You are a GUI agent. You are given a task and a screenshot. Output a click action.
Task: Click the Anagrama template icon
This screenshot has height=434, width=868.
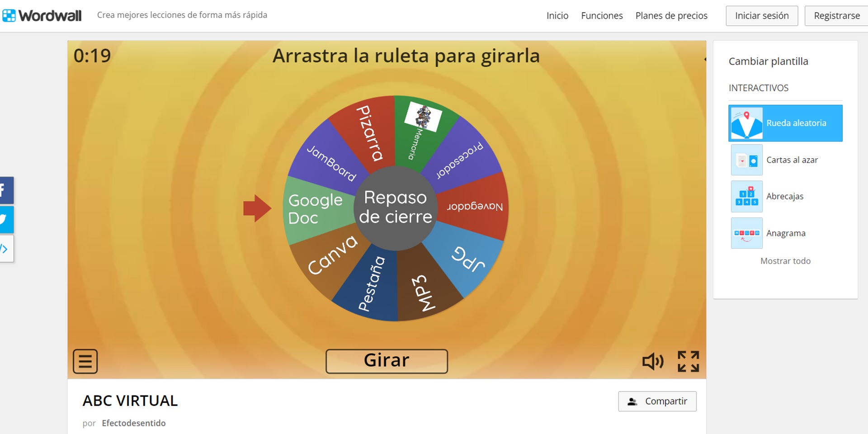pos(747,233)
